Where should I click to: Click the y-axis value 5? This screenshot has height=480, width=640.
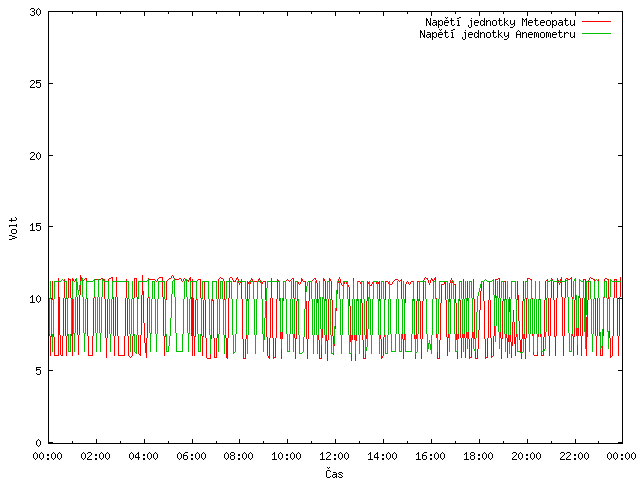pos(39,371)
